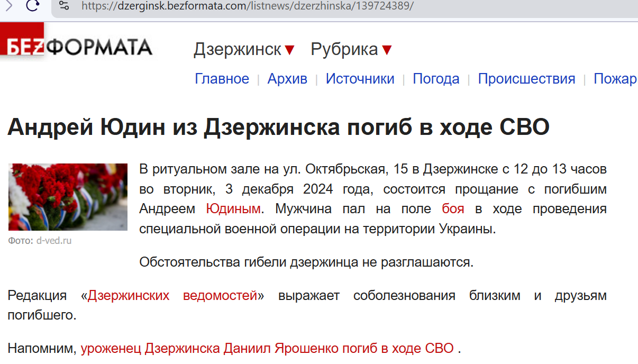Open the site information icon in address bar
The width and height of the screenshot is (638, 364).
pyautogui.click(x=64, y=6)
